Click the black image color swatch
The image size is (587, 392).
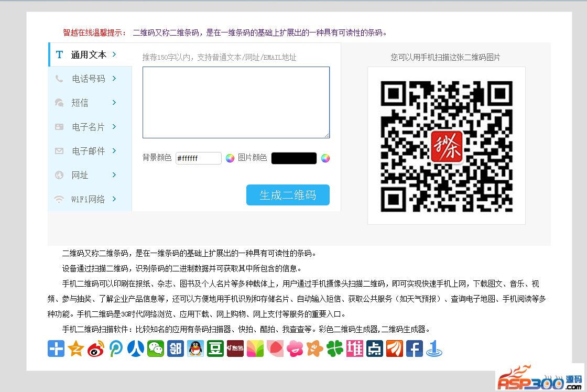[x=294, y=158]
